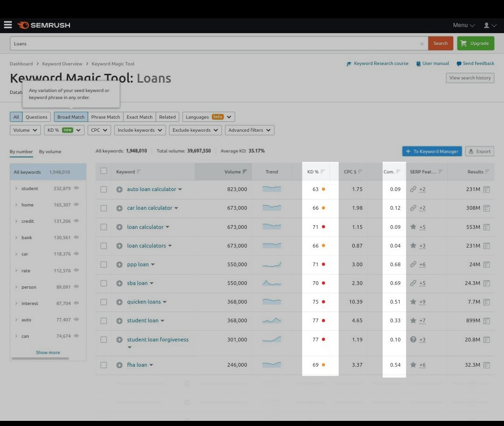This screenshot has width=504, height=426.
Task: Tick the select-all checkbox in table header
Action: click(104, 171)
